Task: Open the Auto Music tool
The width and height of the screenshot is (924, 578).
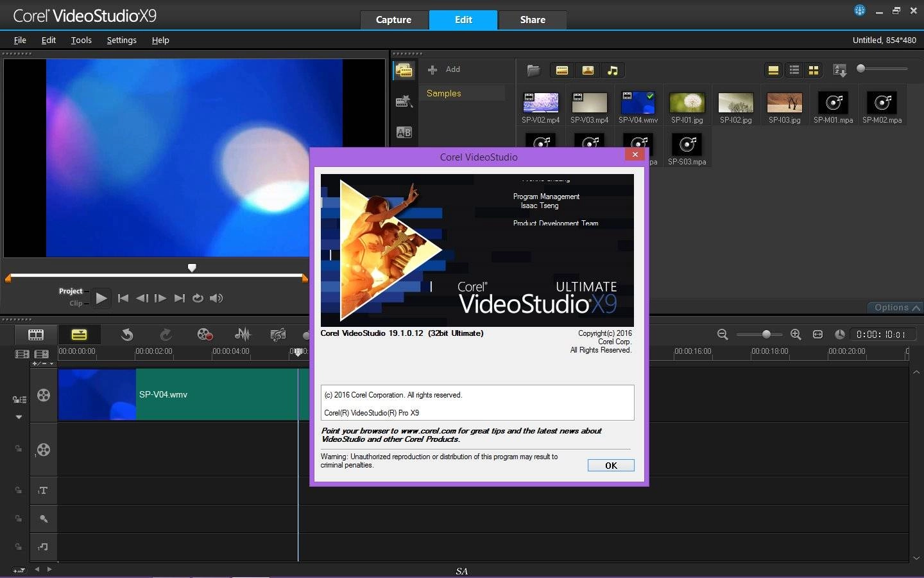Action: [x=278, y=335]
